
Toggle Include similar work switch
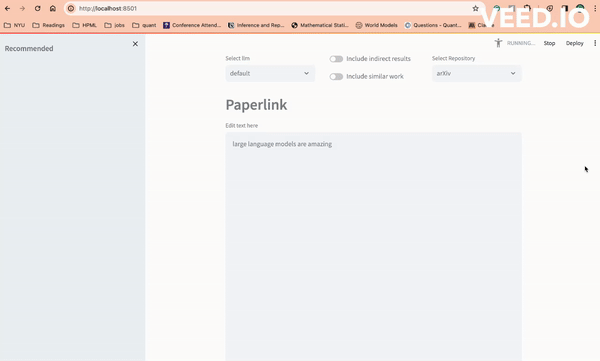[336, 77]
